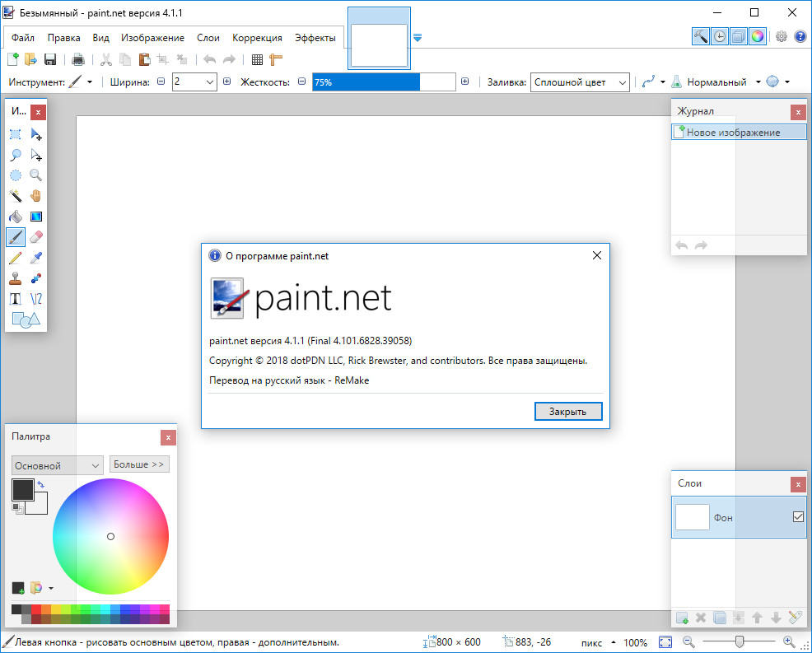This screenshot has width=812, height=653.
Task: Open the Основной color selector dropdown
Action: 58,465
